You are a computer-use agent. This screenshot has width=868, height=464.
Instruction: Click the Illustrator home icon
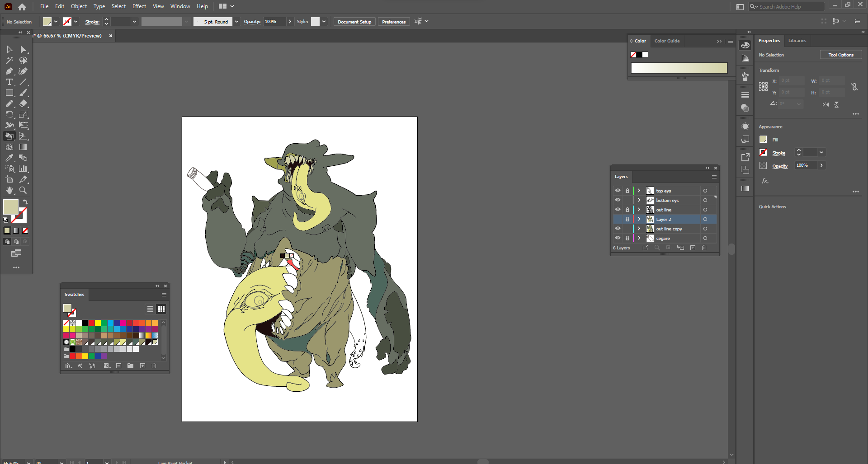click(22, 7)
